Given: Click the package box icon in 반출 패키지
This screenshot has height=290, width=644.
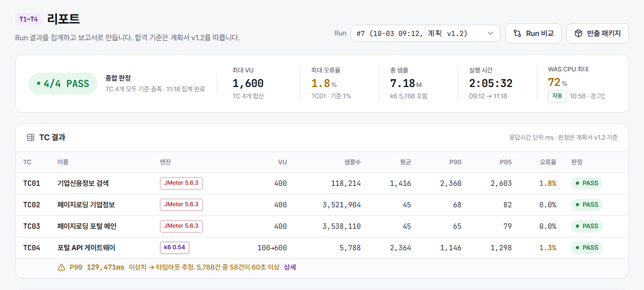Looking at the screenshot, I should [x=579, y=33].
